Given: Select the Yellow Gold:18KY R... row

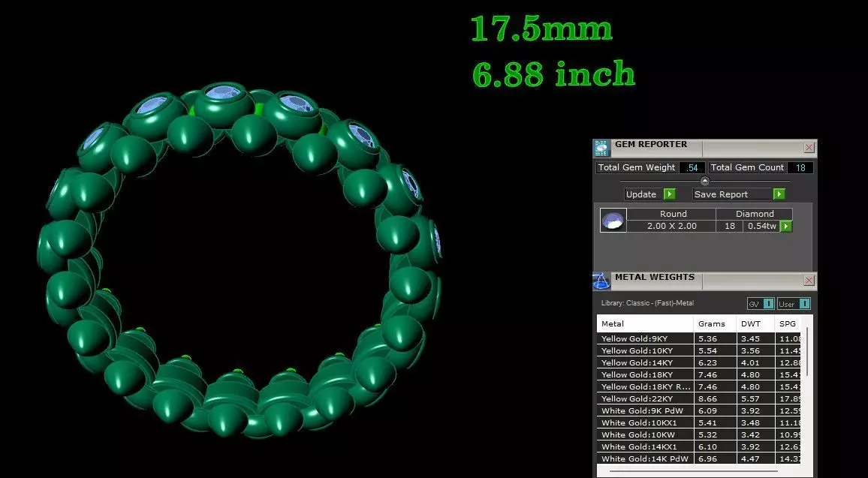Looking at the screenshot, I should (x=699, y=386).
